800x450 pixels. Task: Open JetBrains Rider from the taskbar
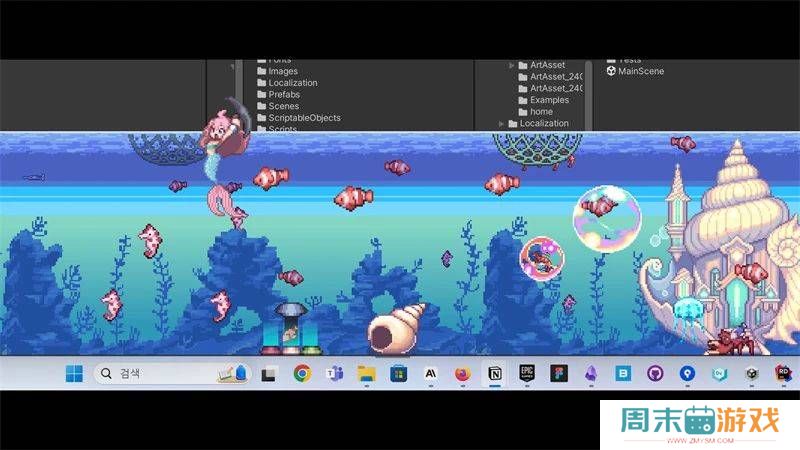pos(783,374)
